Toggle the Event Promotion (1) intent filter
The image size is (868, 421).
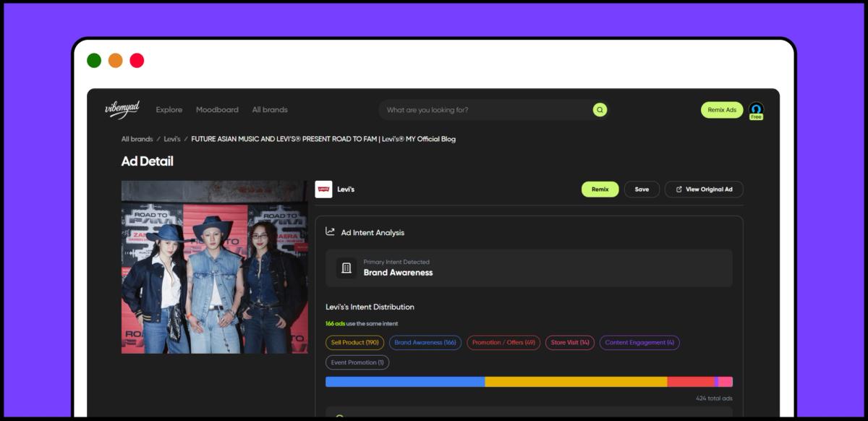[x=357, y=362]
